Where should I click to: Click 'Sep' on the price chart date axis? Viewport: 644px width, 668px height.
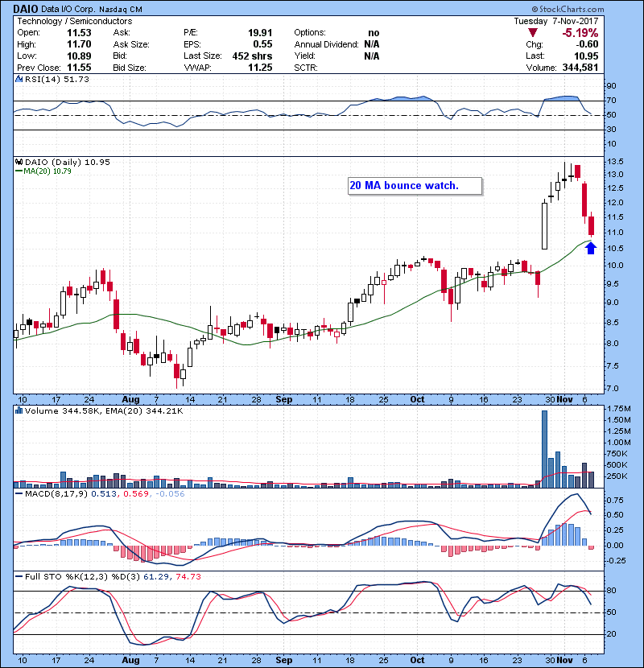tap(284, 400)
